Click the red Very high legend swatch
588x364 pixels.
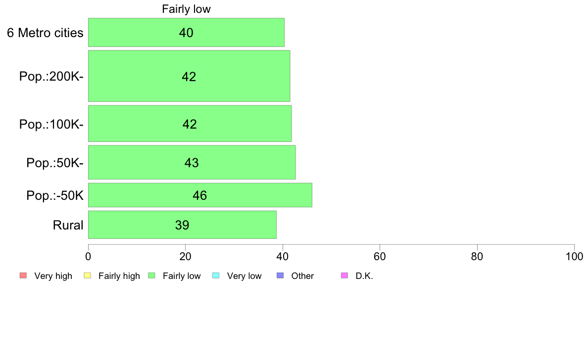[23, 275]
